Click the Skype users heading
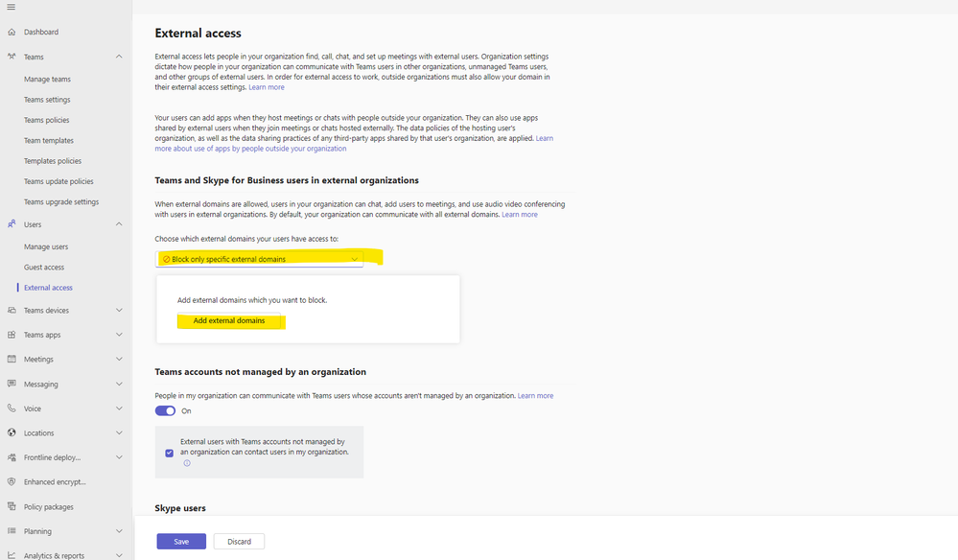This screenshot has height=560, width=958. click(180, 508)
